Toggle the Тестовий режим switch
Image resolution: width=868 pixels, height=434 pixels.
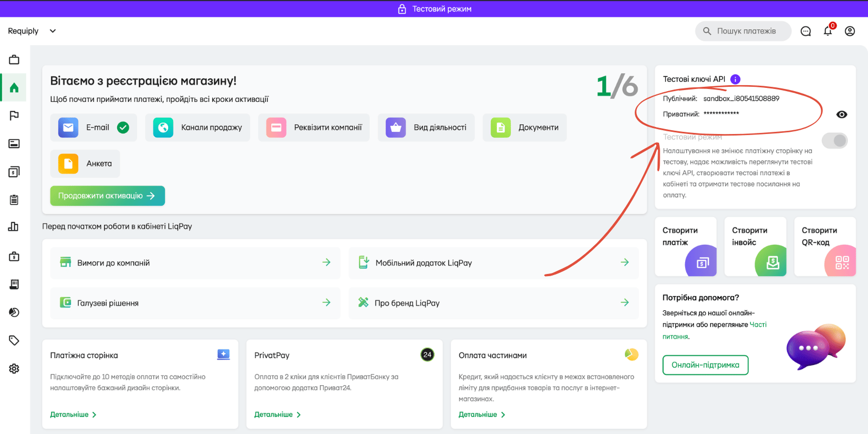835,141
